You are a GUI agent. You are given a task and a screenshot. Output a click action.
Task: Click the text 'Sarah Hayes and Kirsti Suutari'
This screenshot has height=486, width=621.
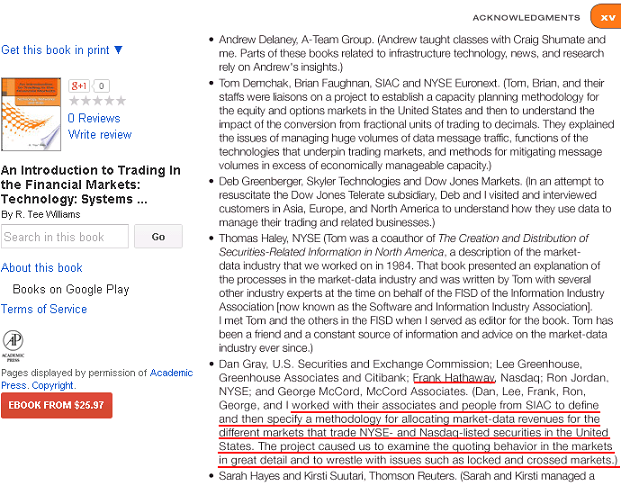[x=291, y=476]
